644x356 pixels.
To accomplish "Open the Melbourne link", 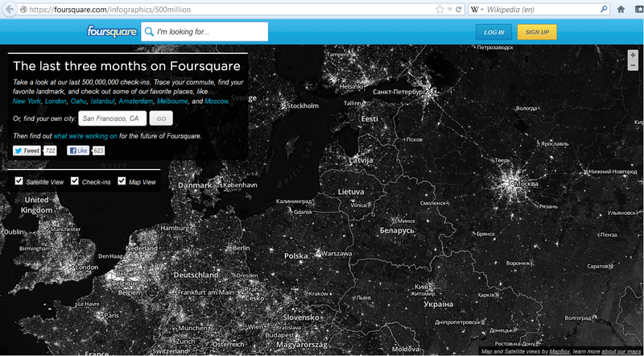I will click(x=172, y=101).
